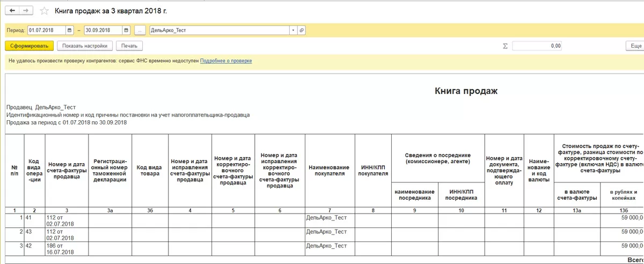Click the sum value field showing 0,00
Image resolution: width=644 pixels, height=264 pixels.
click(537, 46)
